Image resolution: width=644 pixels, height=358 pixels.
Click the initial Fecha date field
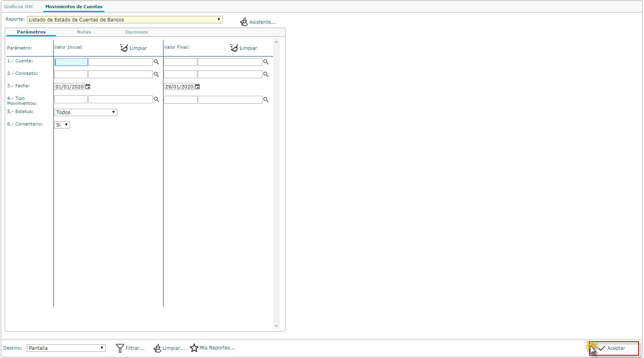coord(69,86)
